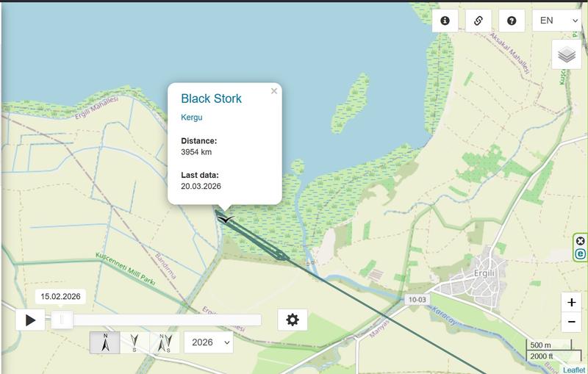Zoom in on the map
This screenshot has height=374, width=588.
[x=572, y=303]
